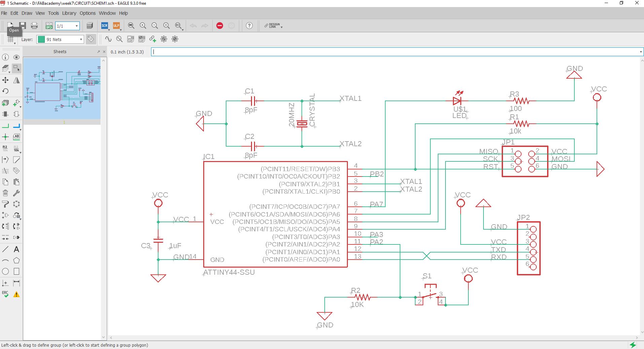Viewport: 644px width, 349px height.
Task: Click the canvas horizontal scrollbar
Action: pos(373,338)
